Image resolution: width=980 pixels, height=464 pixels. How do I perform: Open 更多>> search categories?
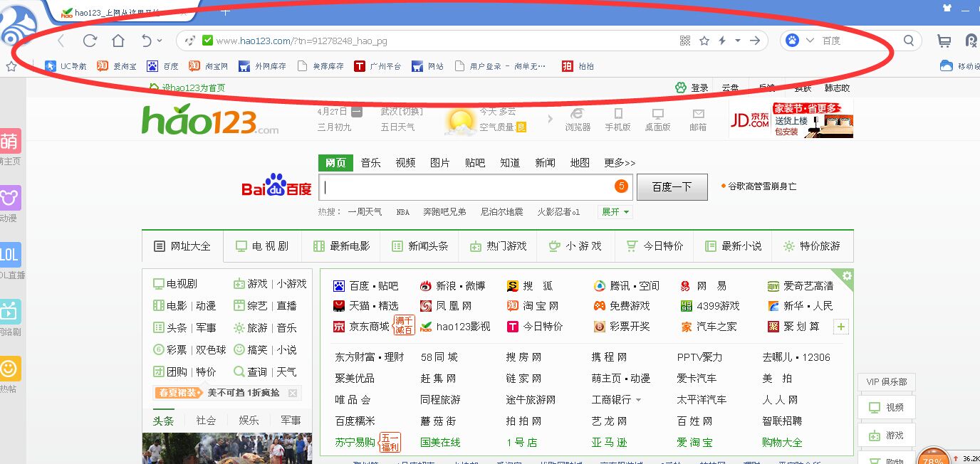[620, 163]
